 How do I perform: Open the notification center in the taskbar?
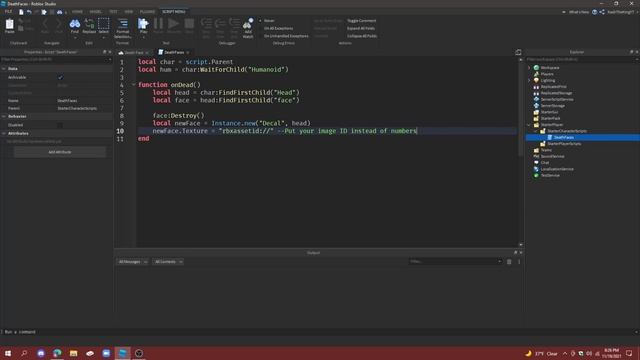pos(629,353)
